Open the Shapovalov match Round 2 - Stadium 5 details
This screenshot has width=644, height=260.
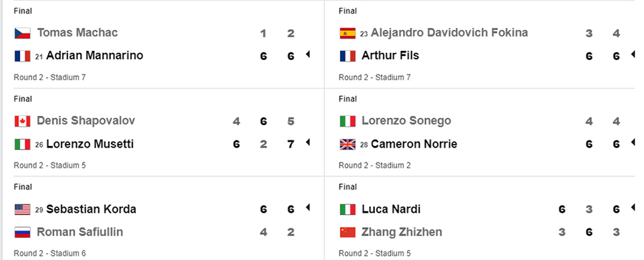[x=50, y=165]
